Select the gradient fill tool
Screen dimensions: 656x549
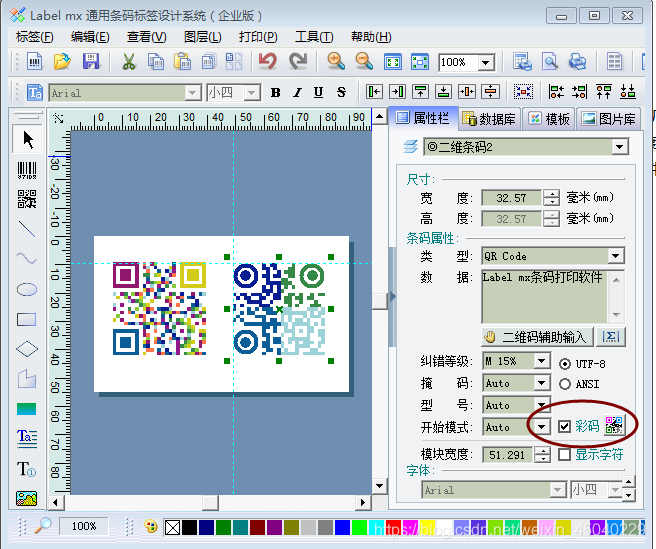click(x=27, y=409)
